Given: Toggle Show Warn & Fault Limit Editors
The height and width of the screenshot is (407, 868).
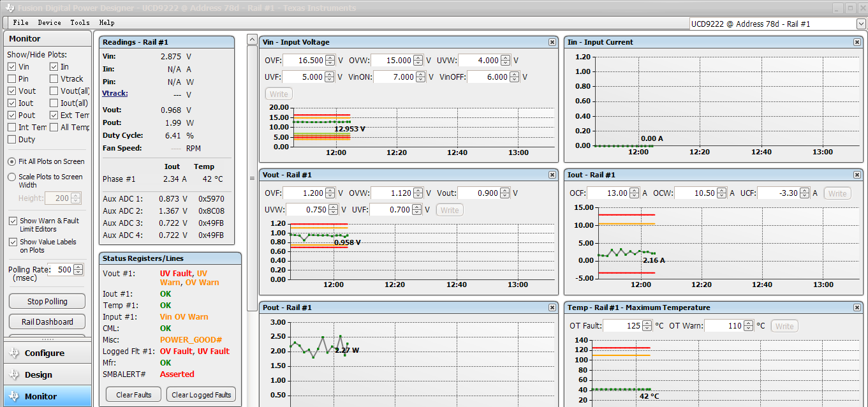Looking at the screenshot, I should click(x=13, y=221).
